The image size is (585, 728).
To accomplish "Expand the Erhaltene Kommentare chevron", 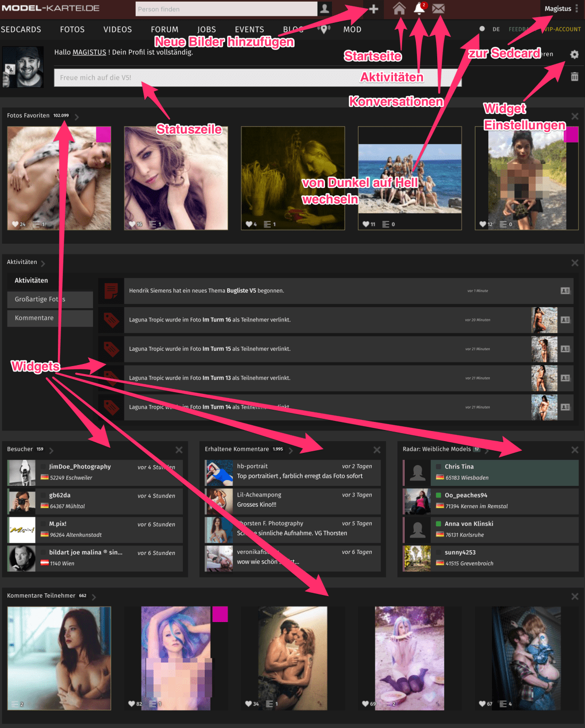I will 291,450.
